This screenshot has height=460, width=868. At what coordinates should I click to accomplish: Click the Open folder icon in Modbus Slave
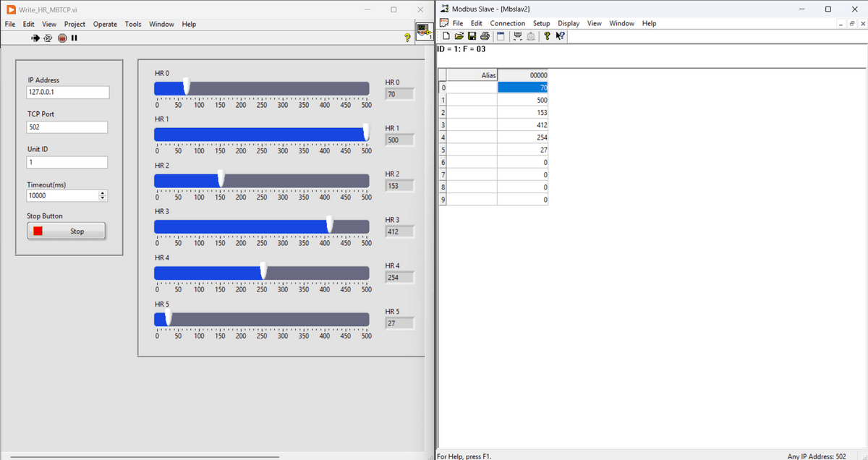[459, 36]
